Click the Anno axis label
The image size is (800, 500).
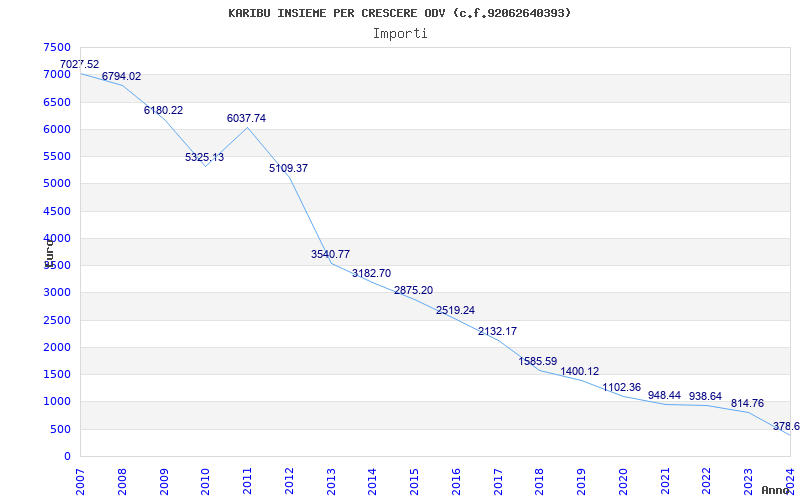[x=774, y=490]
